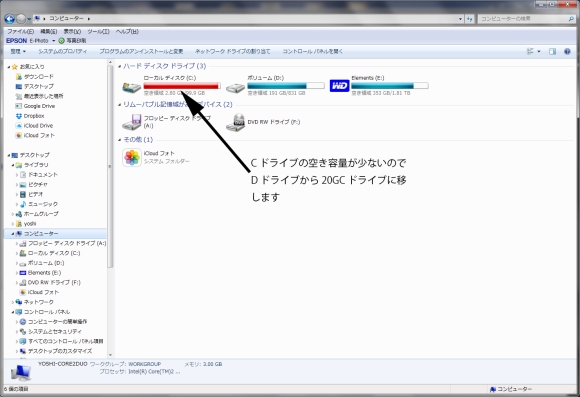The height and width of the screenshot is (397, 580).
Task: Click System Properties toolbar button
Action: point(63,51)
